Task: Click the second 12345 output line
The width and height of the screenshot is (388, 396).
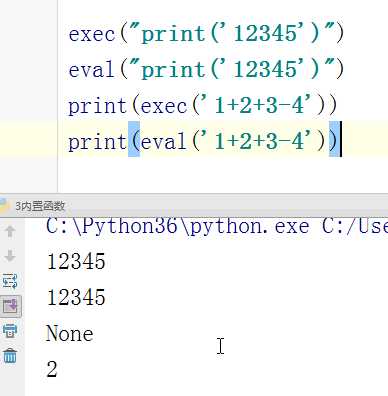Action: click(76, 297)
